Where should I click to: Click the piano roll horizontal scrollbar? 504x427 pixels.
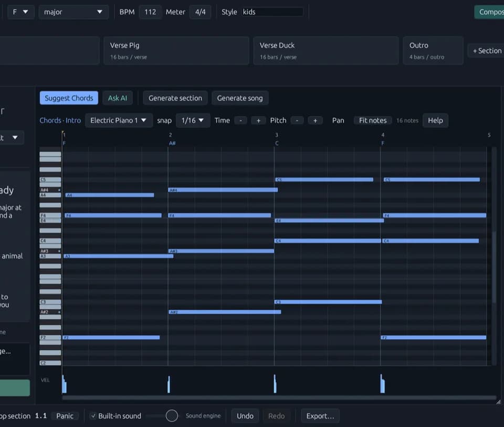click(x=279, y=398)
